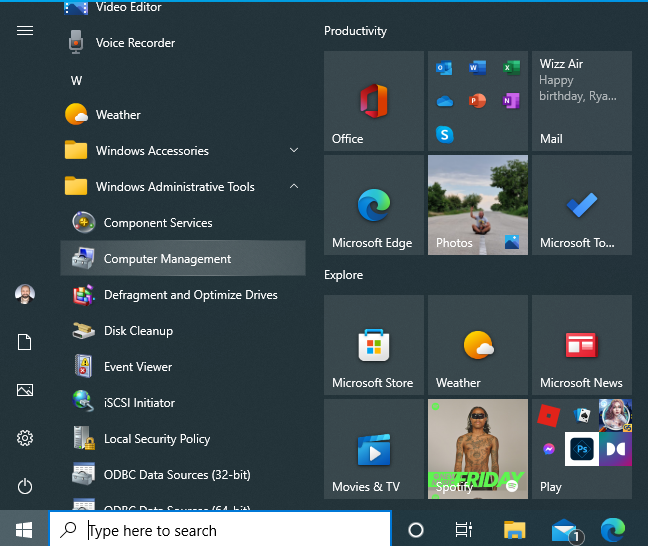Screen dimensions: 648x546
Task: Open the Microsoft To Do tile
Action: (582, 205)
